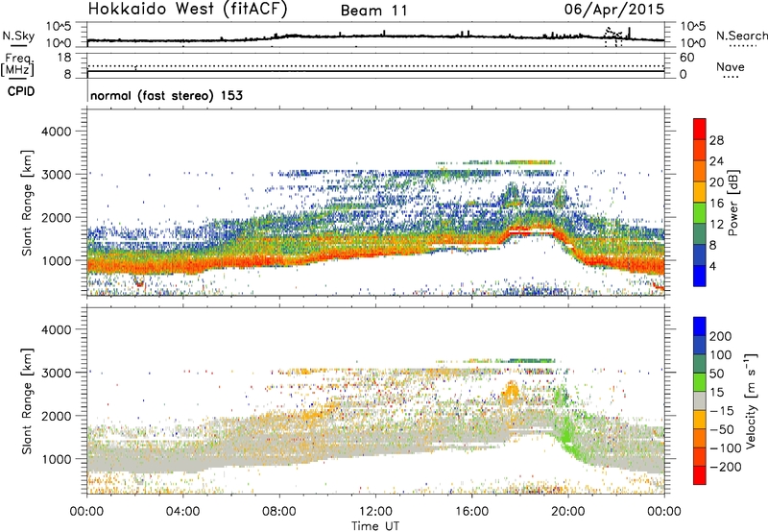
Task: Pick the red top segment of the power colorbar
Action: [700, 130]
